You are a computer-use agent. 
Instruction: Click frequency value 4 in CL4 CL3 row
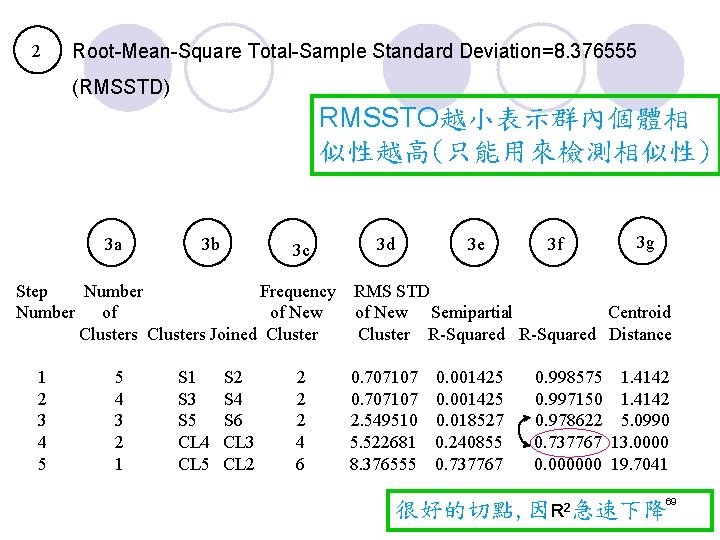[x=300, y=442]
